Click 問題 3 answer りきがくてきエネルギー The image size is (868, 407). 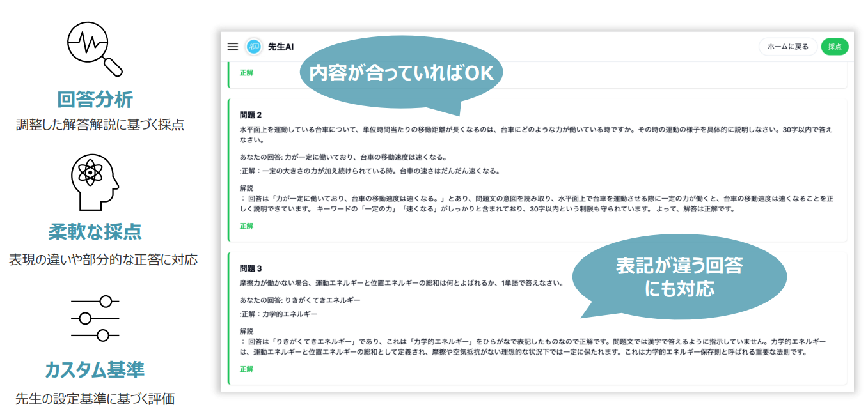300,300
